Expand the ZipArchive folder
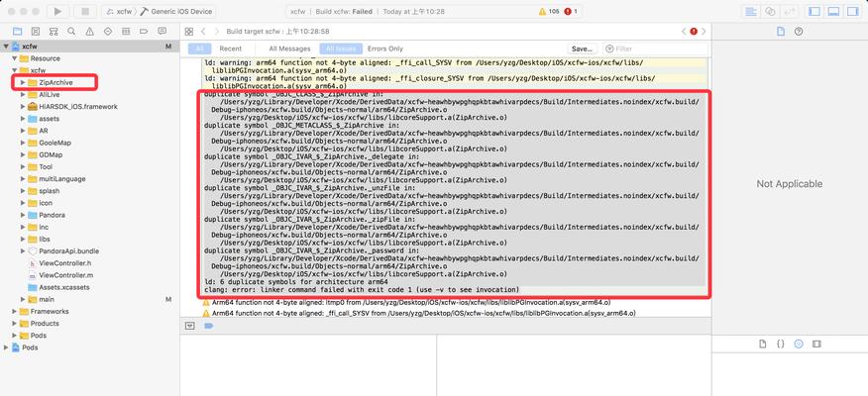The height and width of the screenshot is (396, 868). [23, 82]
